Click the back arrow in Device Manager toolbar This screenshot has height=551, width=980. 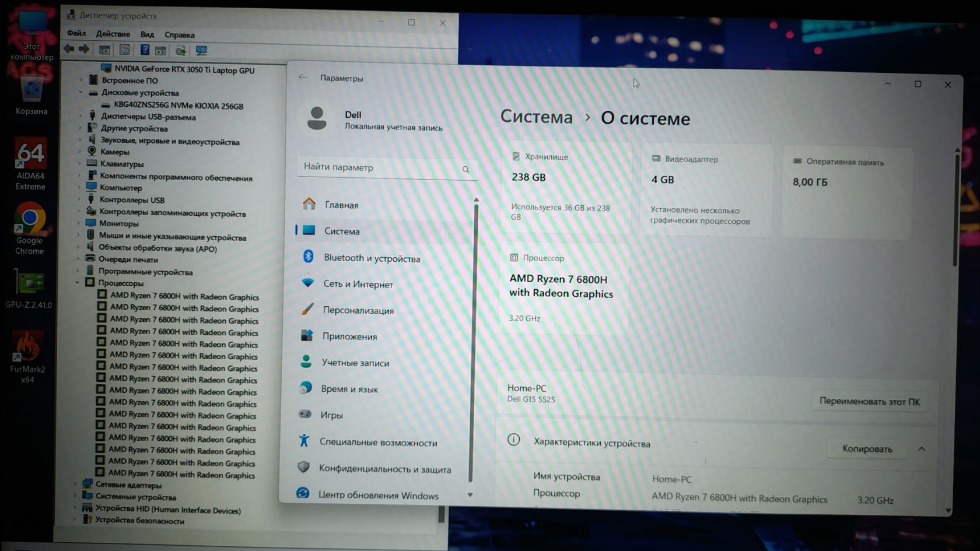tap(69, 49)
